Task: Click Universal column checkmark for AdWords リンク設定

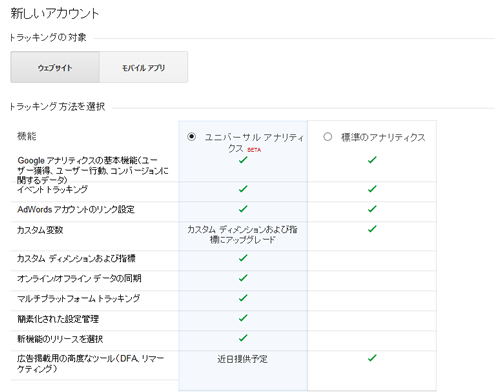Action: [x=243, y=209]
